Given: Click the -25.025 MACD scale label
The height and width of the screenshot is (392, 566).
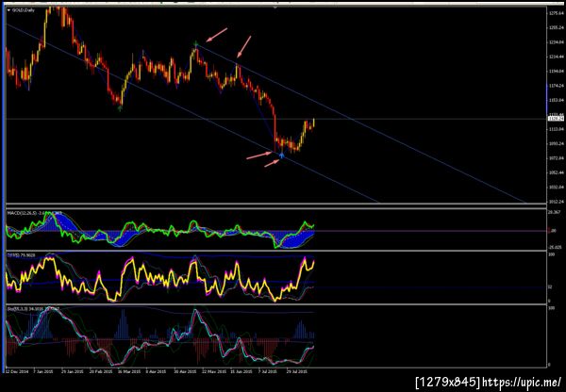Looking at the screenshot, I should click(557, 247).
